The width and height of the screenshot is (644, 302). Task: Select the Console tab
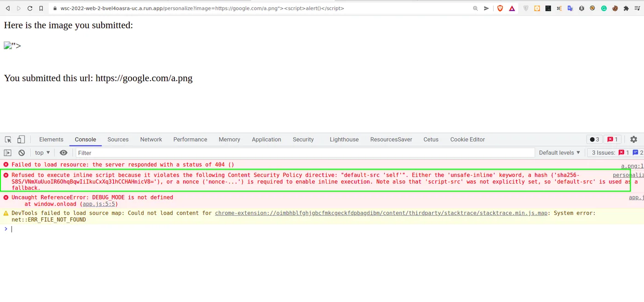point(86,139)
